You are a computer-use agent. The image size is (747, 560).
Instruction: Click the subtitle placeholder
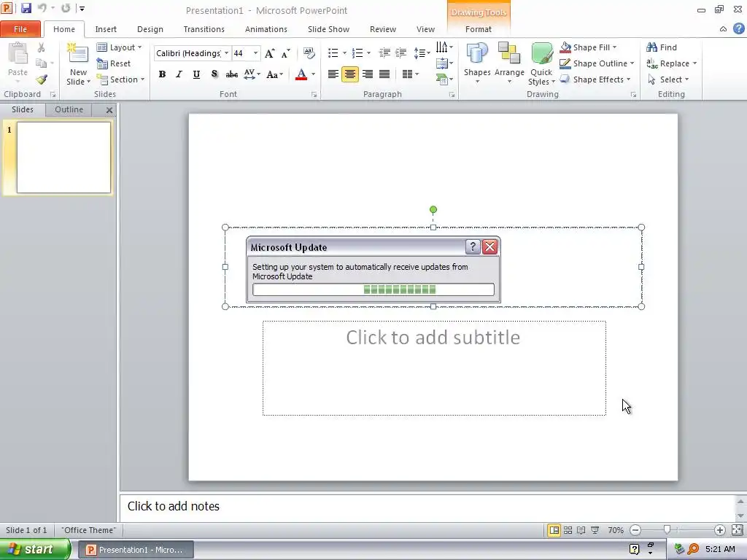point(434,368)
